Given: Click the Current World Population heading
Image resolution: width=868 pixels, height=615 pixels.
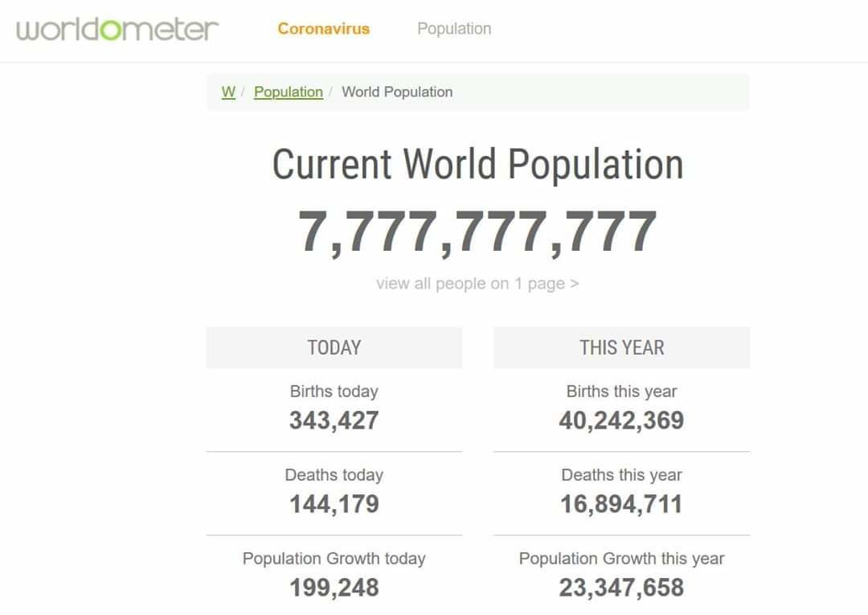Looking at the screenshot, I should pyautogui.click(x=477, y=164).
